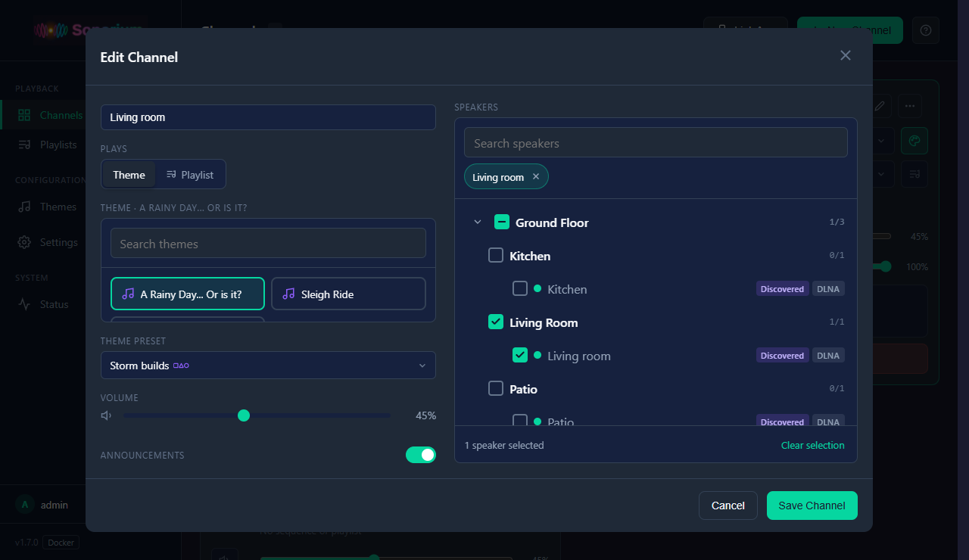Image resolution: width=969 pixels, height=560 pixels.
Task: Remove the Living room speaker chip
Action: coord(536,177)
